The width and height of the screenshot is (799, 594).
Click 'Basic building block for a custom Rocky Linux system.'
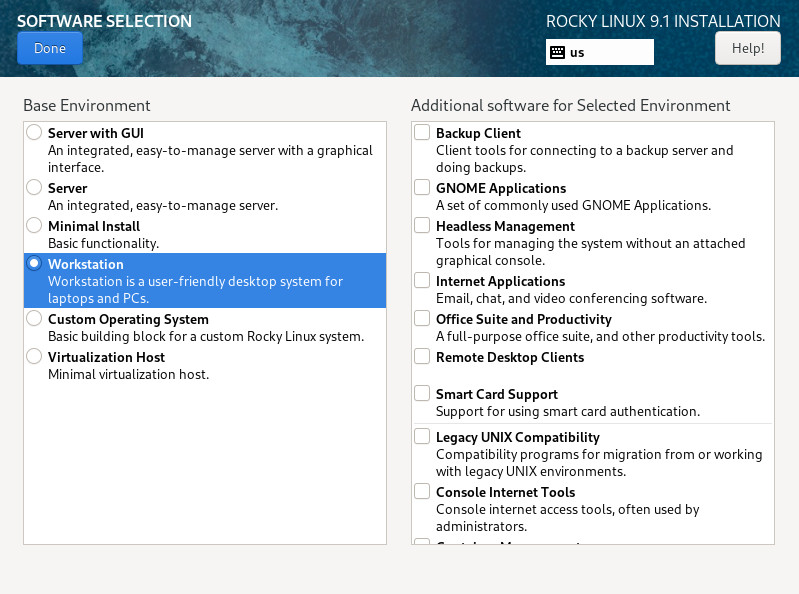(206, 337)
